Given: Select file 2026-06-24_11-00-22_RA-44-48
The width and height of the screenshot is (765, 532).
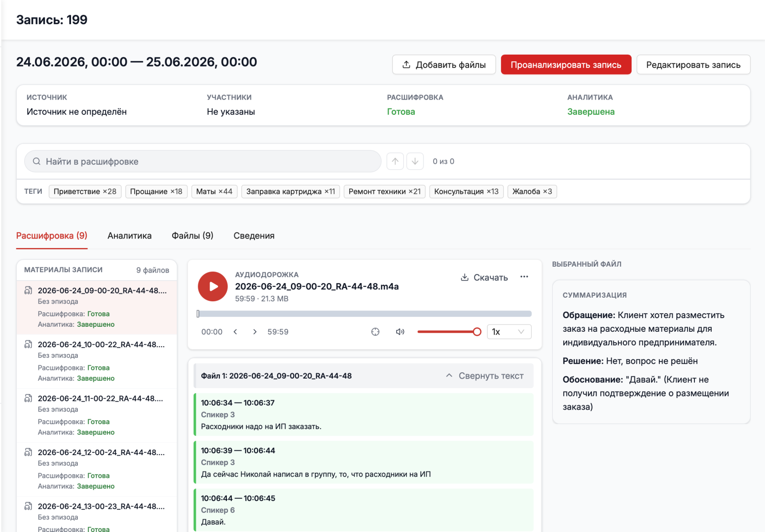Looking at the screenshot, I should click(97, 415).
